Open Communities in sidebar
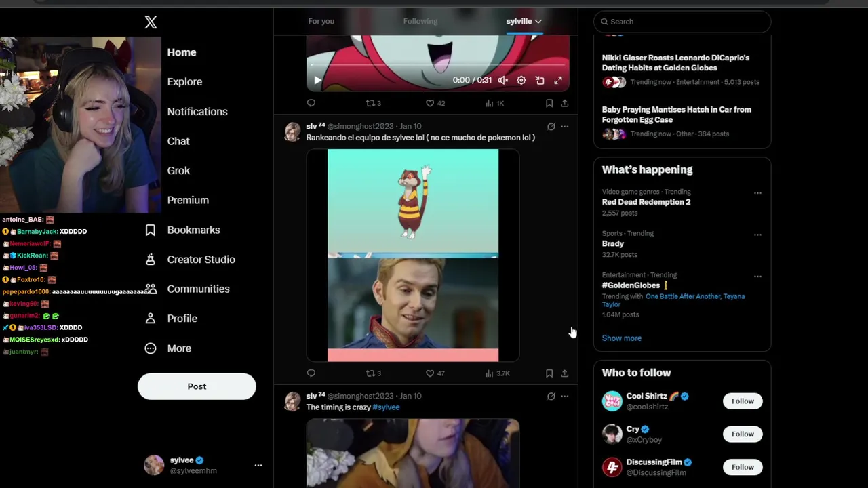 pyautogui.click(x=198, y=289)
